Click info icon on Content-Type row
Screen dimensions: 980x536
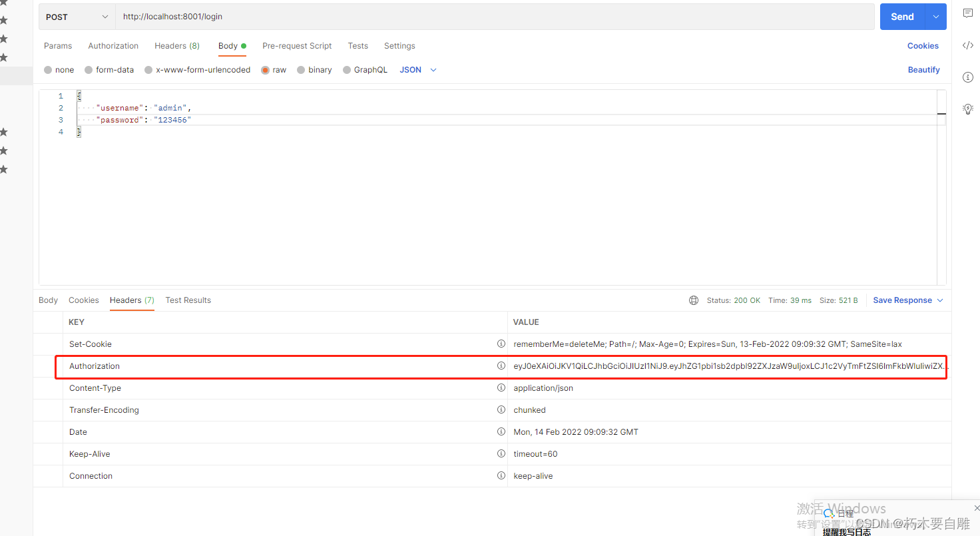[501, 388]
